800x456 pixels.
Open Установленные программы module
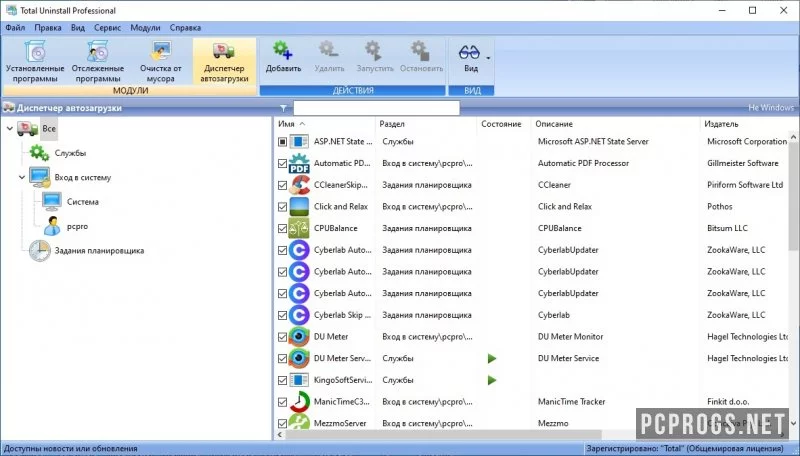[x=35, y=62]
